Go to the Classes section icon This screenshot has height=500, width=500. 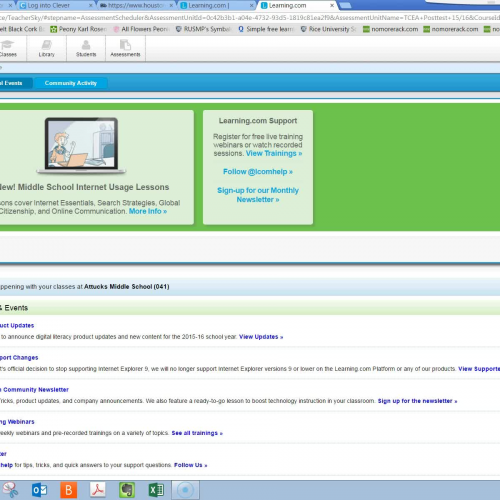coord(8,48)
